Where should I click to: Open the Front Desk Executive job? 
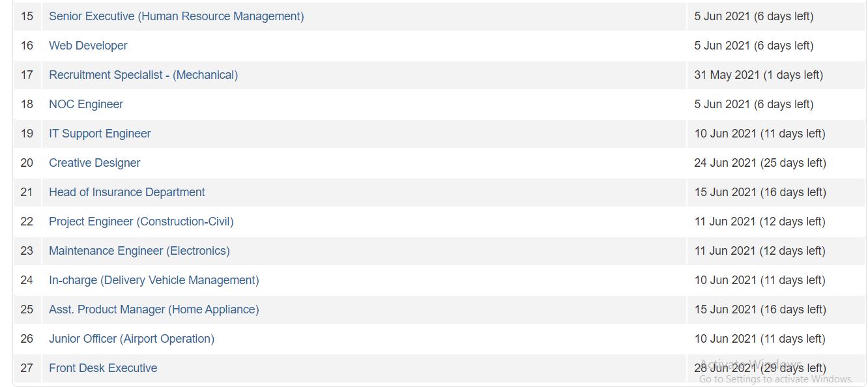[103, 368]
